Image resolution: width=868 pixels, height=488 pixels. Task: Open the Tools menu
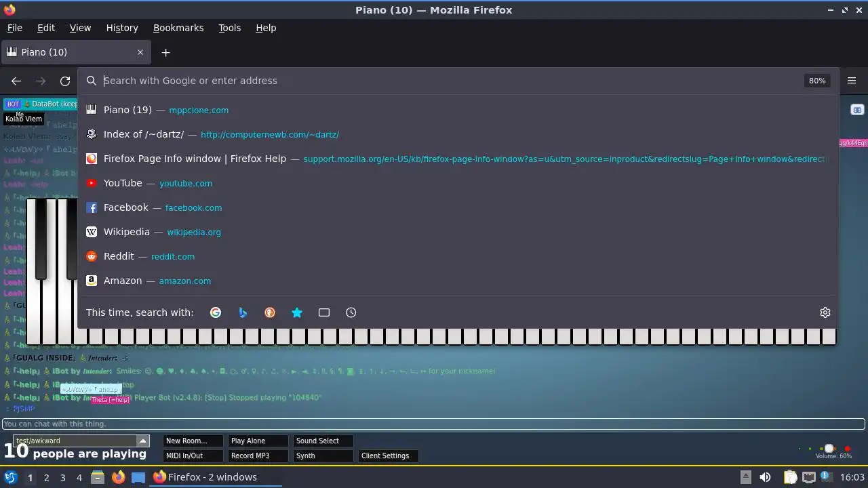click(230, 28)
